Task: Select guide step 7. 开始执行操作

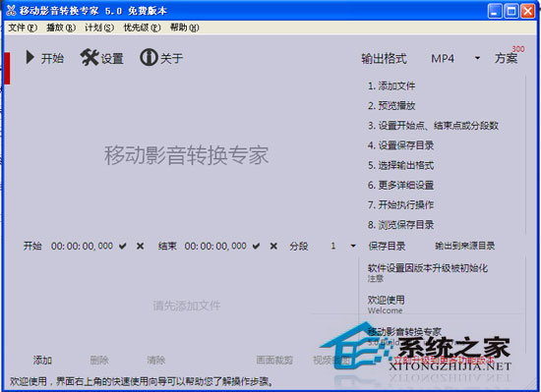Action: [x=401, y=205]
